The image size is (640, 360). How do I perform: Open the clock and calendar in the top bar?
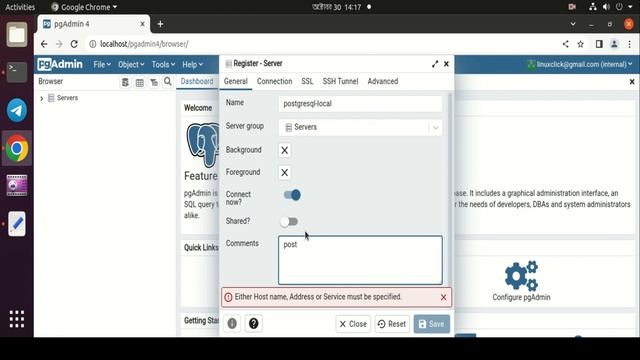337,7
